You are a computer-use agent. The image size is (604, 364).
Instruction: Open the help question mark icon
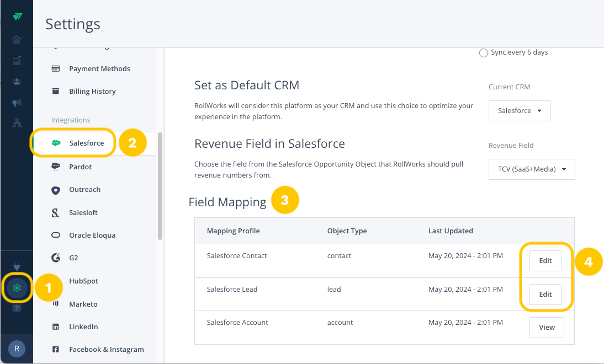pyautogui.click(x=17, y=308)
